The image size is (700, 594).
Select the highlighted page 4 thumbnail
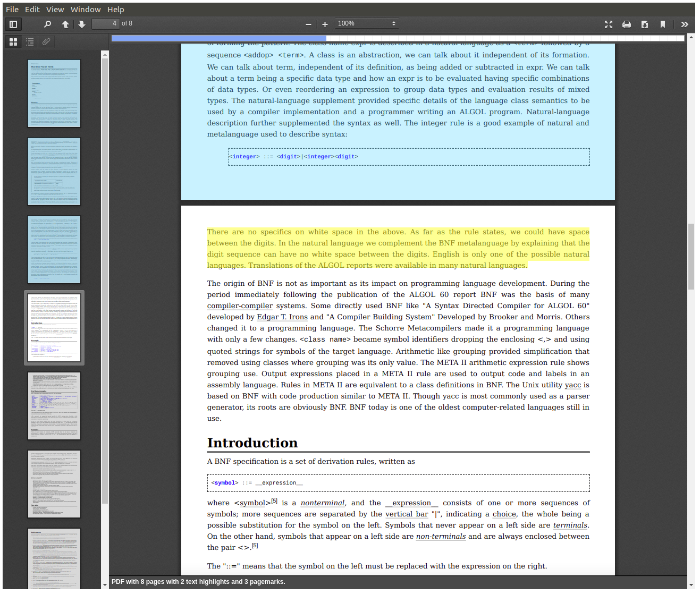tap(54, 328)
